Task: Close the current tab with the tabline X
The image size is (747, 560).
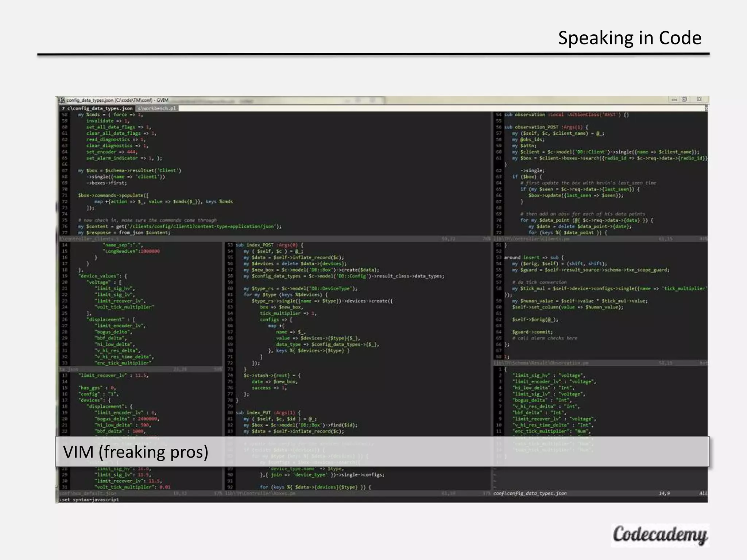Action: (706, 108)
